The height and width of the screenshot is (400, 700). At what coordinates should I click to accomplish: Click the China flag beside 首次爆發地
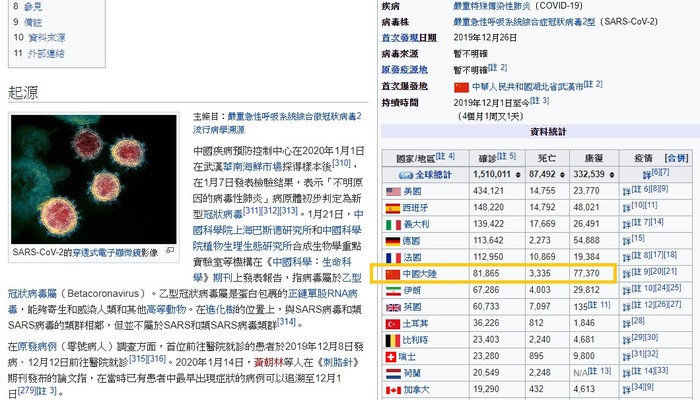click(x=461, y=87)
